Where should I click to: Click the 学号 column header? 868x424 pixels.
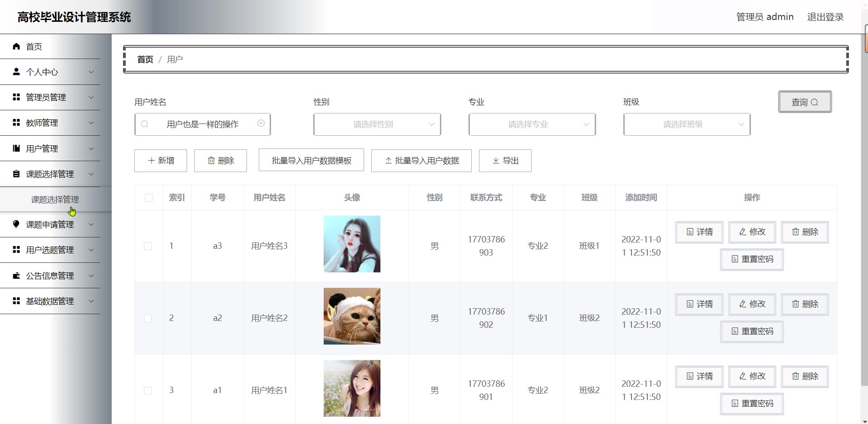click(x=217, y=197)
